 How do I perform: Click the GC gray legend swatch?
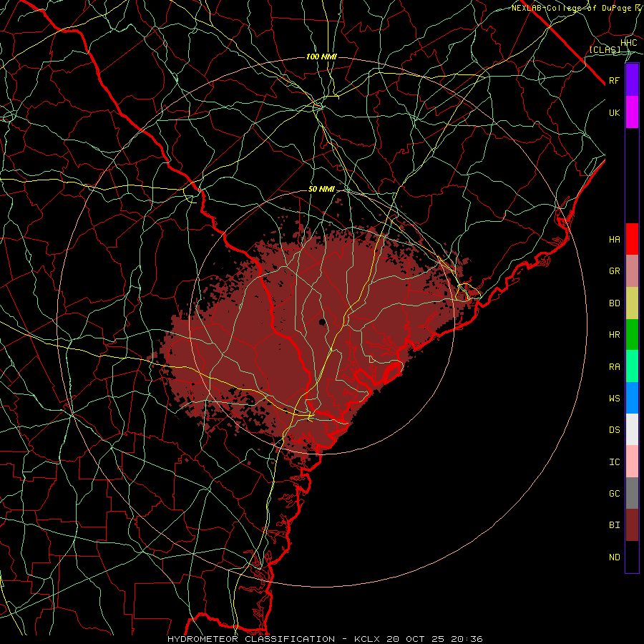tap(632, 493)
